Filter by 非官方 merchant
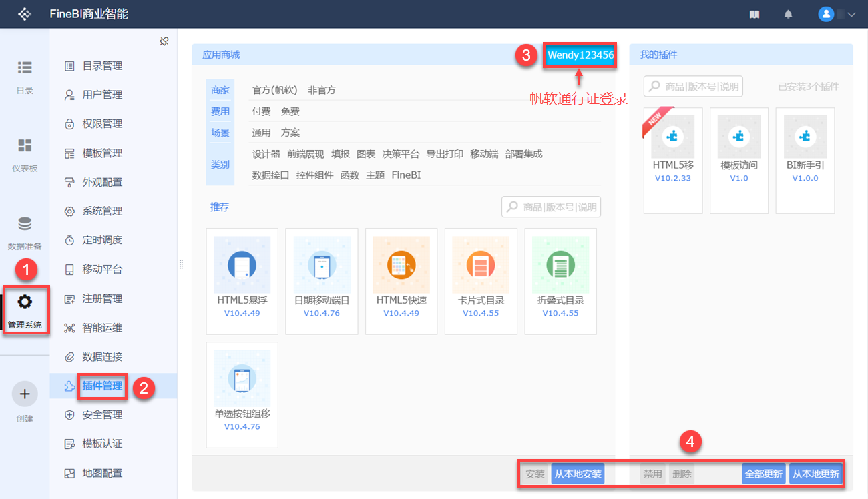Viewport: 868px width, 499px height. point(322,90)
